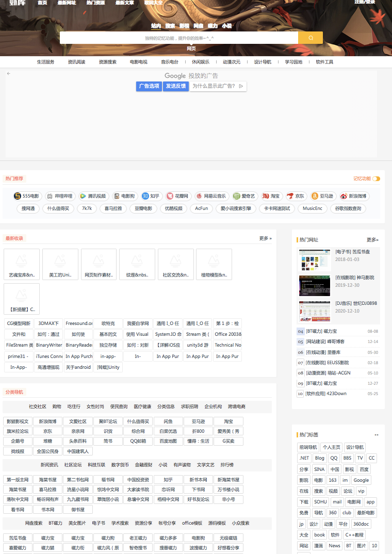This screenshot has height=554, width=392.
Task: Open 卡卡网速测试 pill link
Action: tap(277, 208)
